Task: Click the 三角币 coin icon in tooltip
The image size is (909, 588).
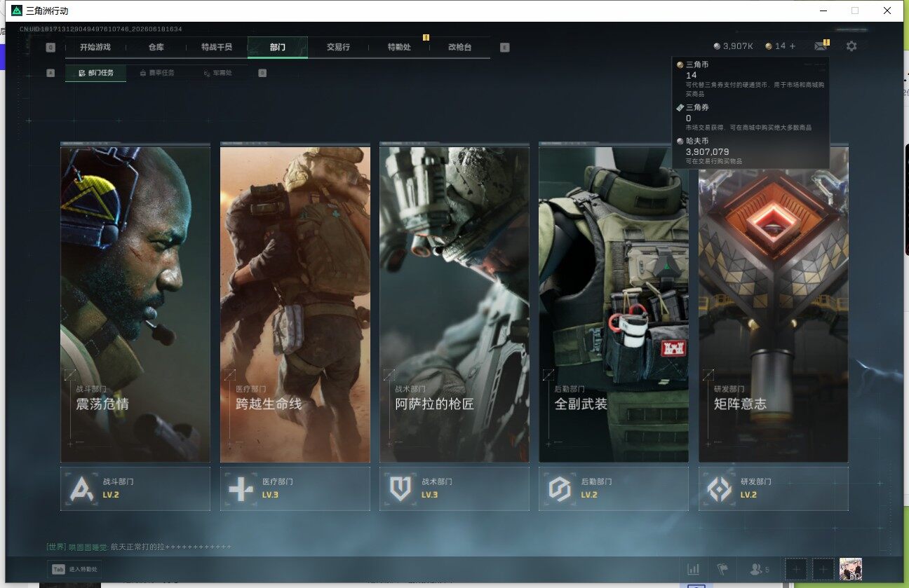Action: tap(680, 64)
